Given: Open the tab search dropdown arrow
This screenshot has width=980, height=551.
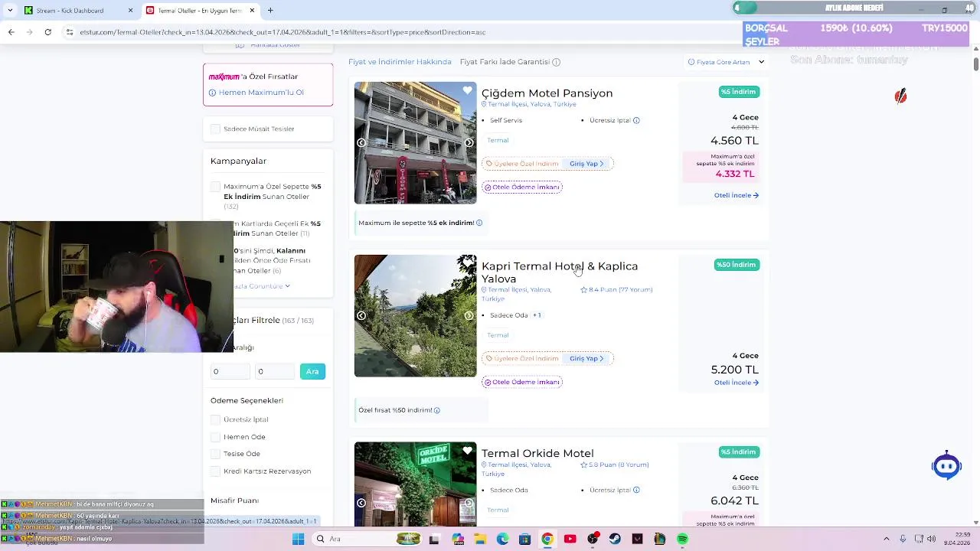Looking at the screenshot, I should click(10, 10).
